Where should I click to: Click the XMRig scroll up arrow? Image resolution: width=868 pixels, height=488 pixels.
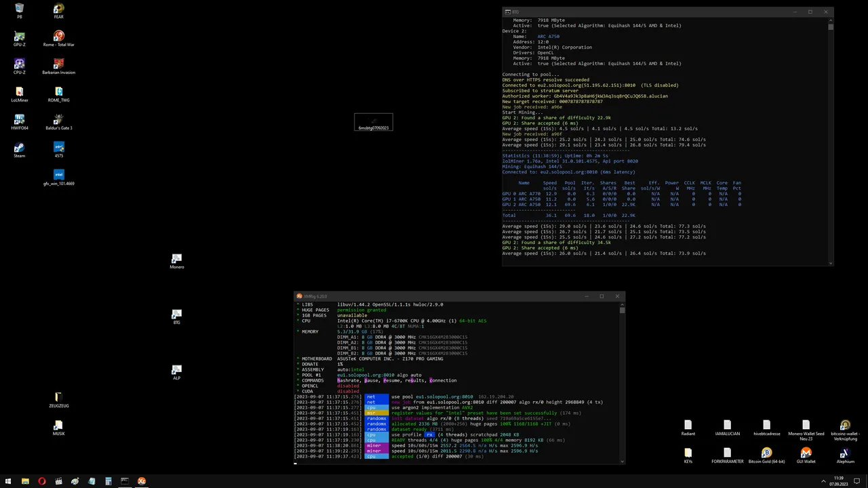(622, 304)
